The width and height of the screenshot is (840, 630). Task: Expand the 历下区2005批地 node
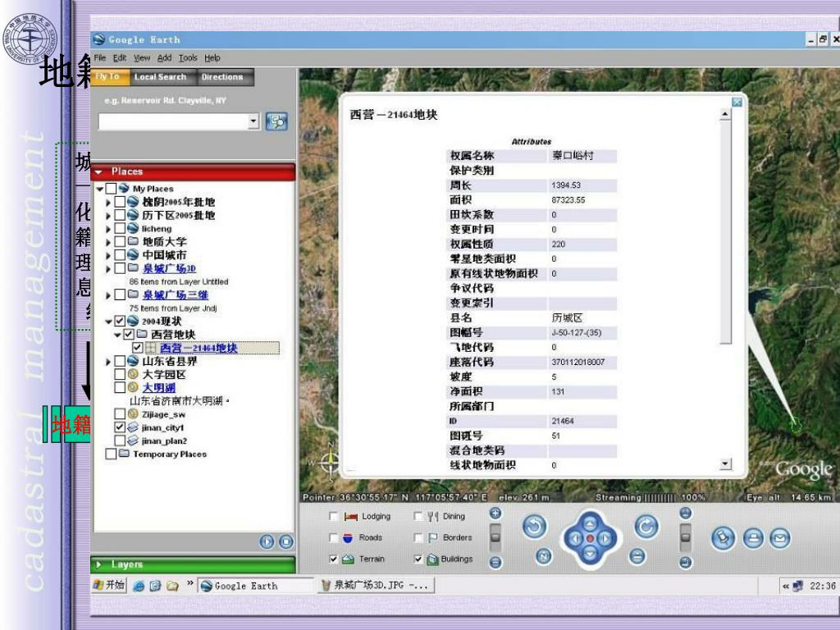click(x=108, y=216)
